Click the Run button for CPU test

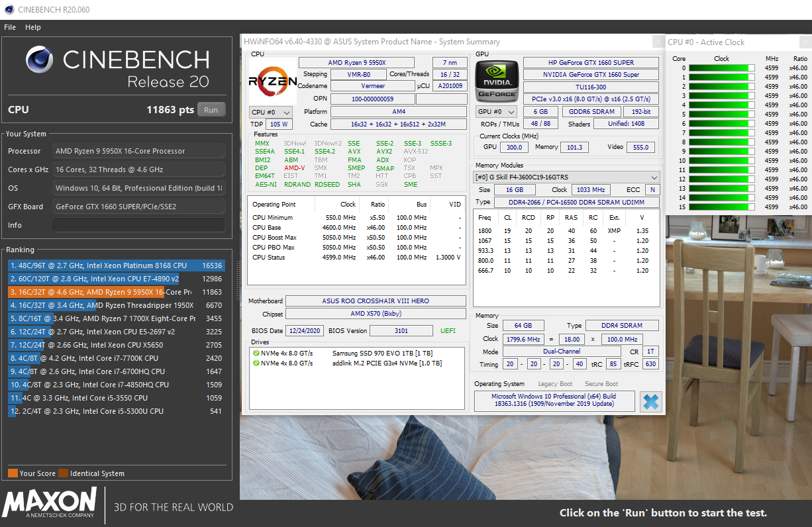[211, 110]
